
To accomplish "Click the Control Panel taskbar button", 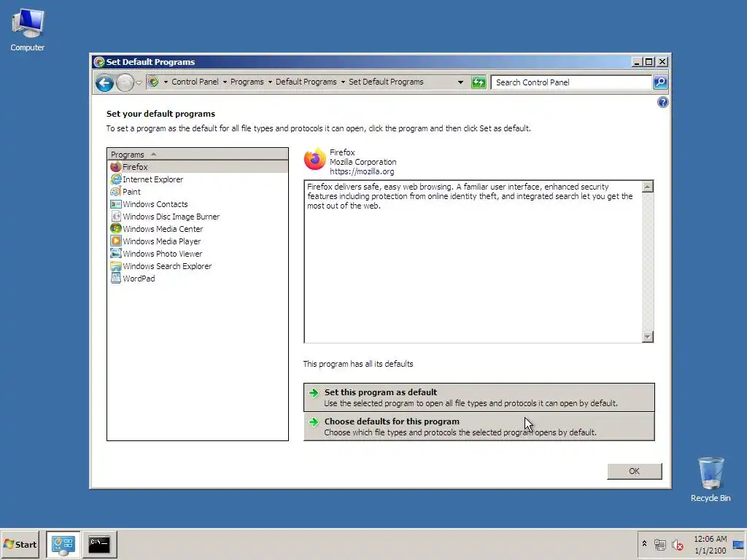I will pyautogui.click(x=63, y=544).
